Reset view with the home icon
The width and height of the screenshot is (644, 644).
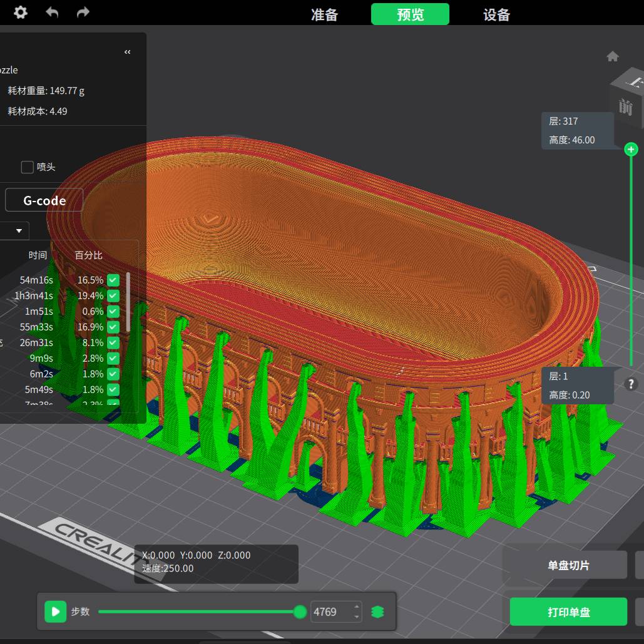click(x=613, y=57)
